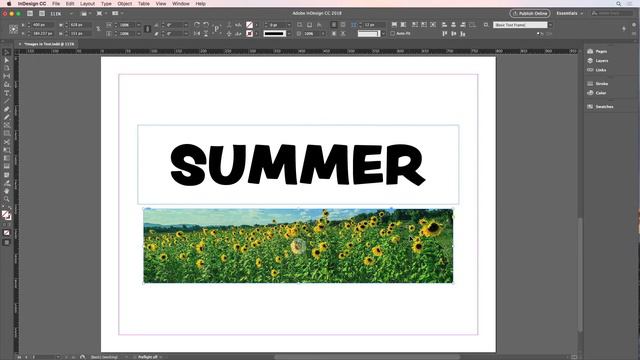Open the Basic Text Frame object style dropdown
The height and width of the screenshot is (360, 640).
[x=550, y=25]
